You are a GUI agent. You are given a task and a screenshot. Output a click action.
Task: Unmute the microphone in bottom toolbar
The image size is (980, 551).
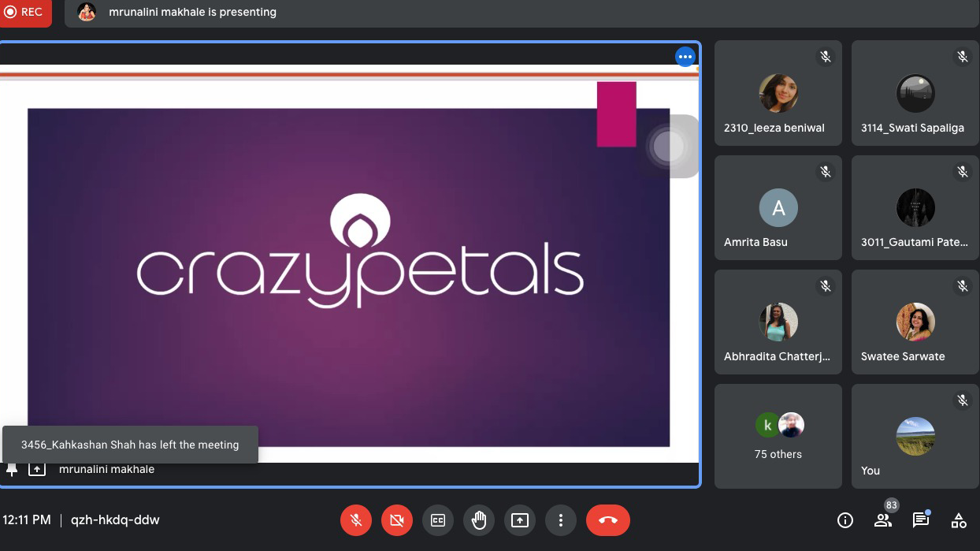[356, 520]
